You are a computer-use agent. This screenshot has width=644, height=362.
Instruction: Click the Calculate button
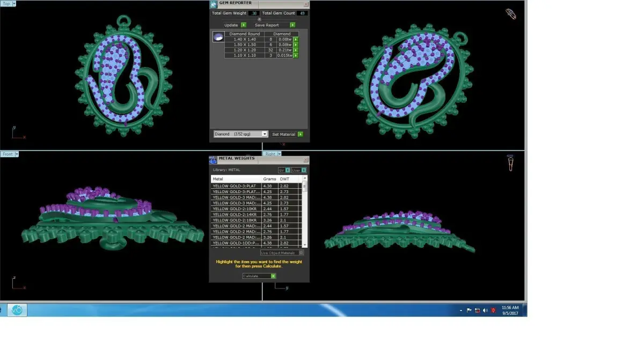(x=259, y=276)
